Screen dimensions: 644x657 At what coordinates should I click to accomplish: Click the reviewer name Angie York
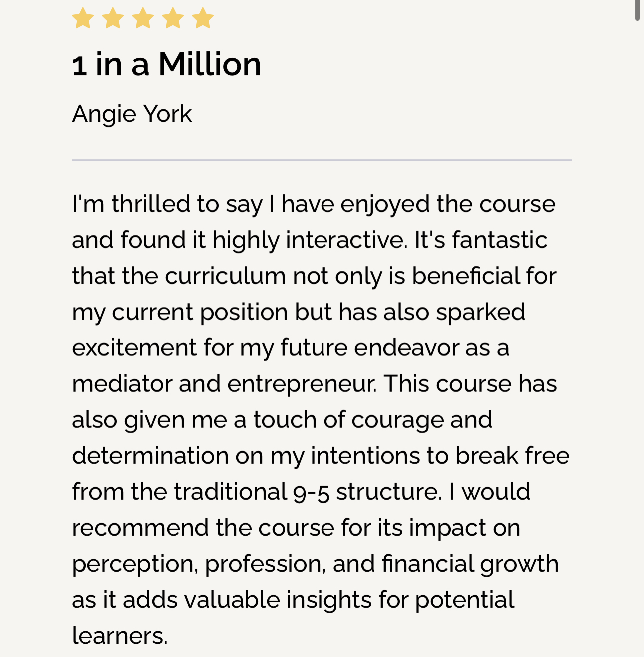click(x=132, y=114)
